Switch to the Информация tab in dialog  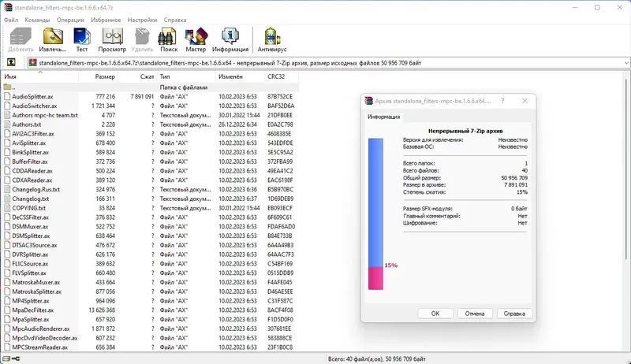(x=383, y=117)
